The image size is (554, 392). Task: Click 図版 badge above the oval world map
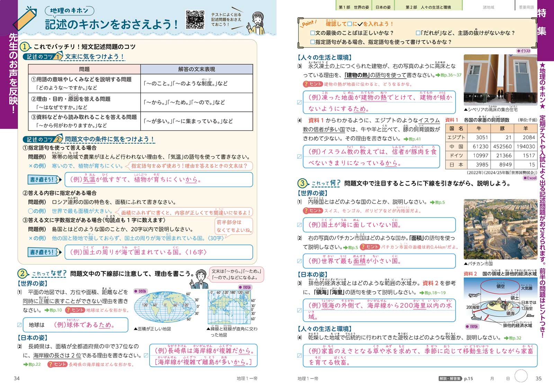pos(141,291)
